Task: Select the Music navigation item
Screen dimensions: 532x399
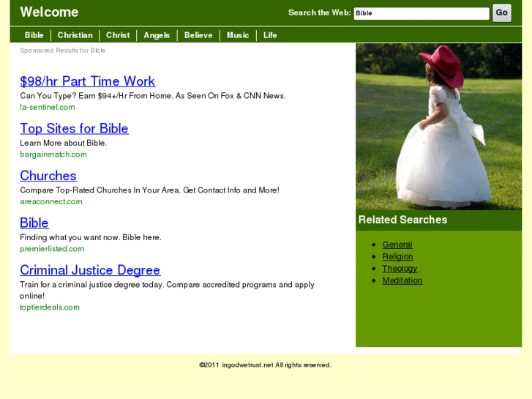Action: click(238, 35)
